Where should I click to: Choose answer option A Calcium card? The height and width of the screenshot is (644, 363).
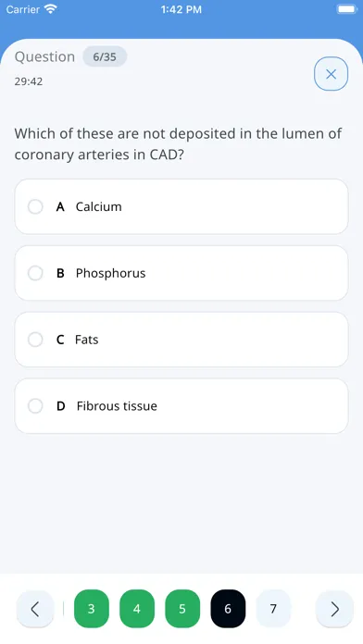coord(181,206)
